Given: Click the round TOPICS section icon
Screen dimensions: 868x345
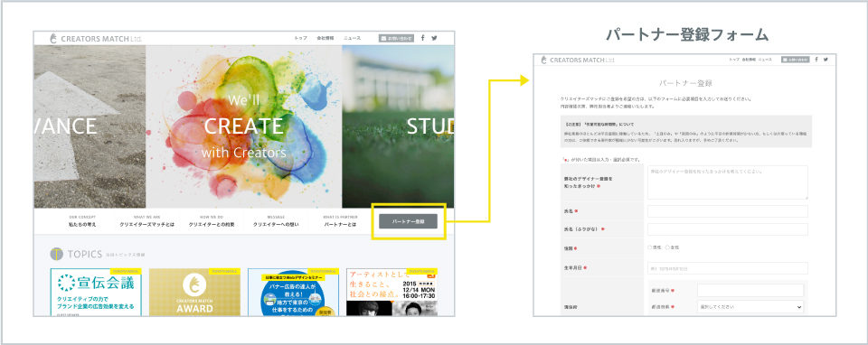Looking at the screenshot, I should [x=56, y=254].
